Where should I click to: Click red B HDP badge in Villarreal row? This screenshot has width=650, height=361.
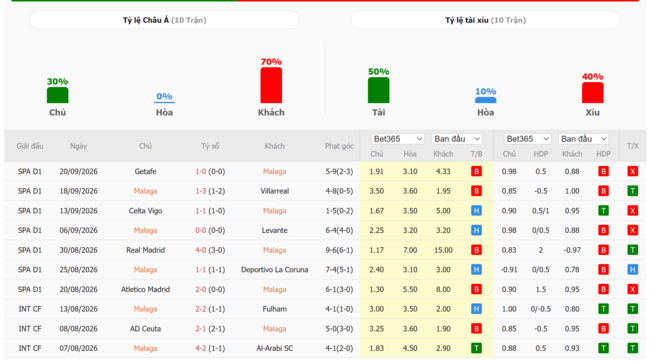tap(604, 191)
